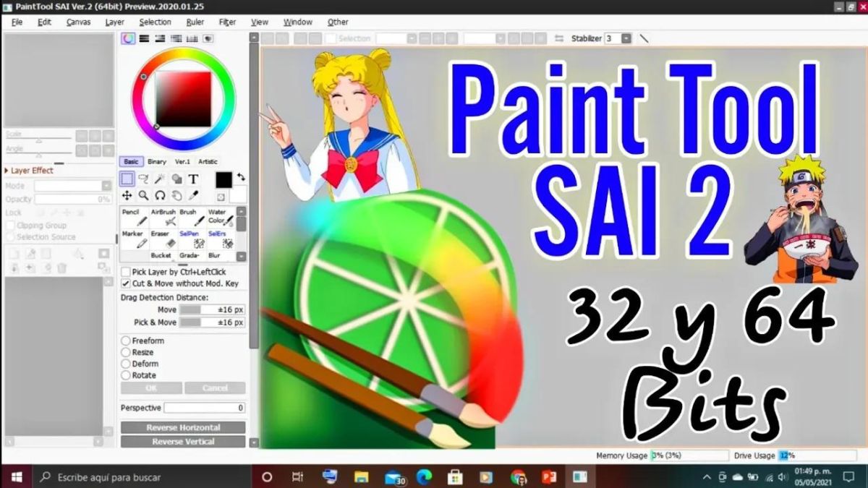868x488 pixels.
Task: Click the Reverse Horizontal button
Action: 183,427
